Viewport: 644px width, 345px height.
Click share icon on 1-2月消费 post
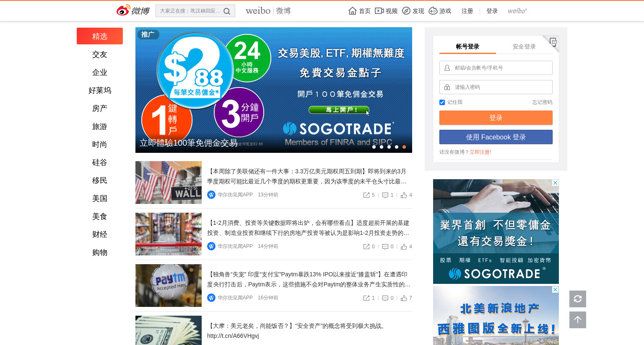point(366,247)
